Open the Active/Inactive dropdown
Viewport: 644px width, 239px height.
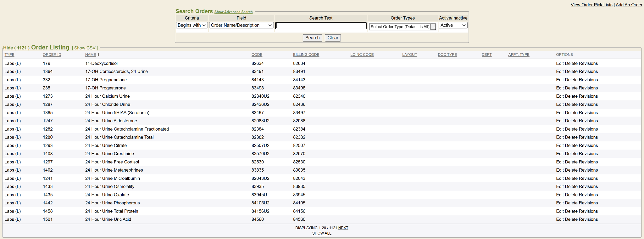pyautogui.click(x=453, y=25)
